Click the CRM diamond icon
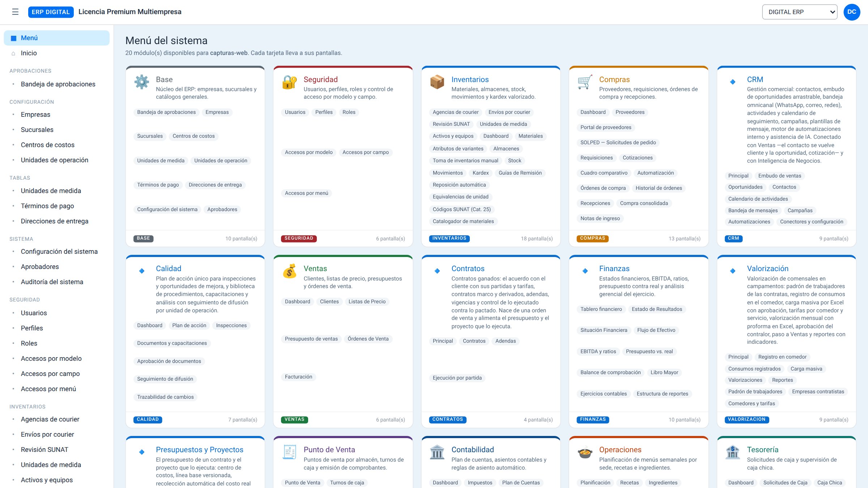Viewport: 868px width, 488px height. click(733, 82)
